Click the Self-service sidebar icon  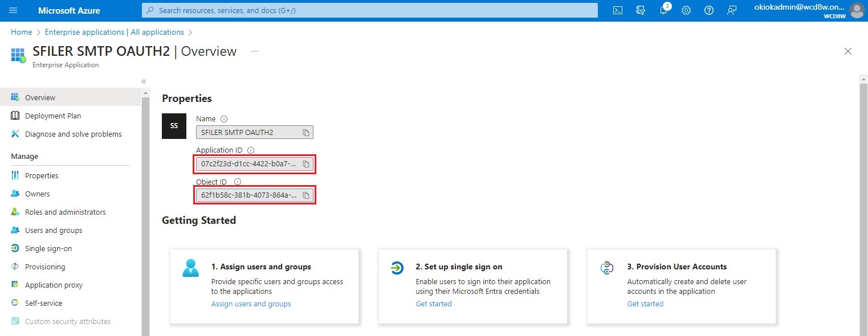pos(15,303)
